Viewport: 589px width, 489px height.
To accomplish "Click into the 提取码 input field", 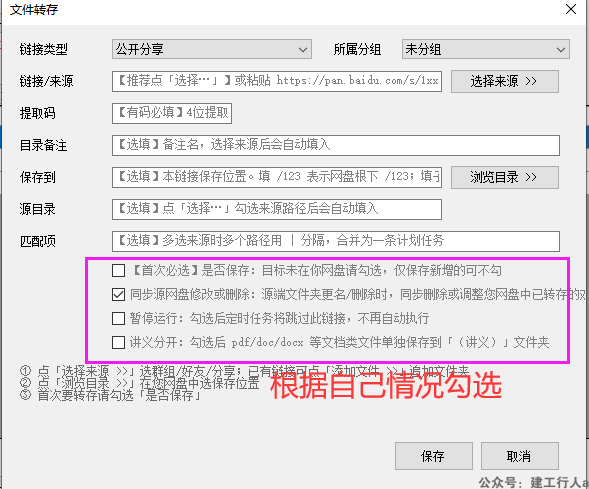I will point(172,113).
